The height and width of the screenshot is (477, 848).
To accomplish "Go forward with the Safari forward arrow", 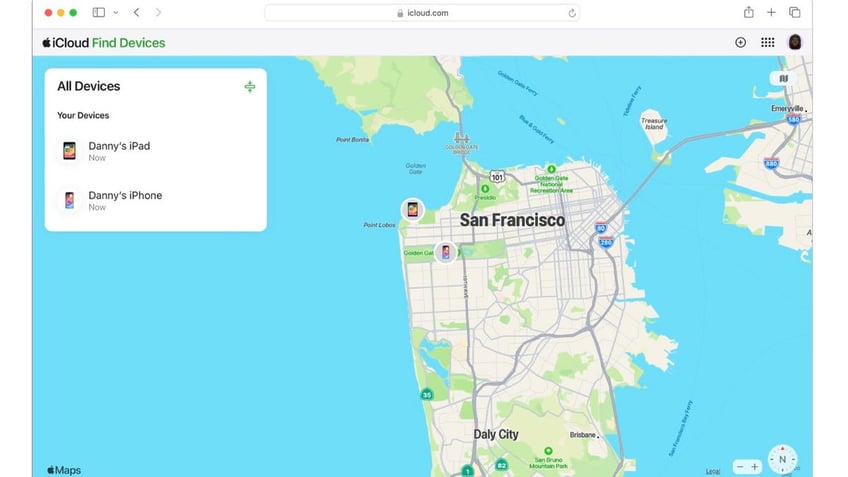I will [158, 12].
